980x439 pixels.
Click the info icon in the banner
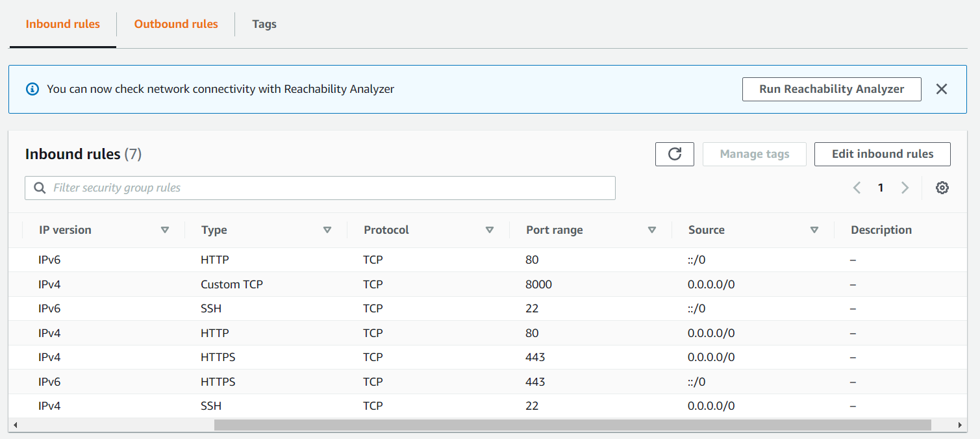[32, 89]
